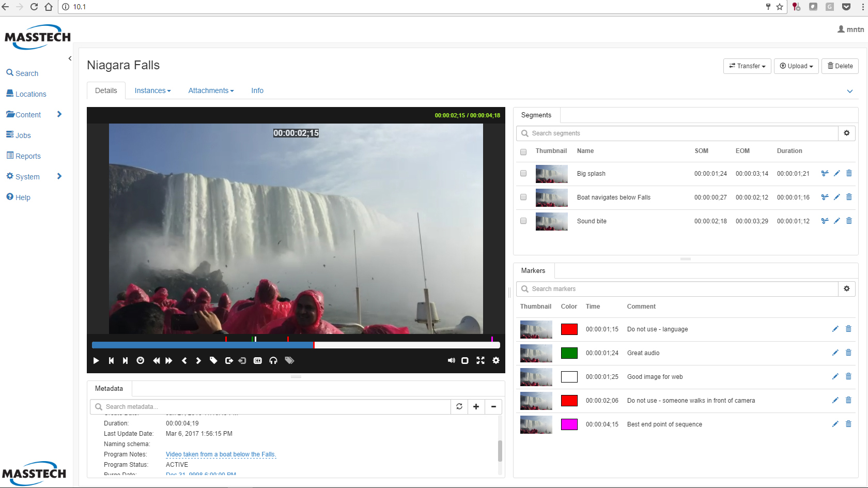Viewport: 868px width, 488px height.
Task: Delete the Do not use - language marker
Action: coord(848,329)
